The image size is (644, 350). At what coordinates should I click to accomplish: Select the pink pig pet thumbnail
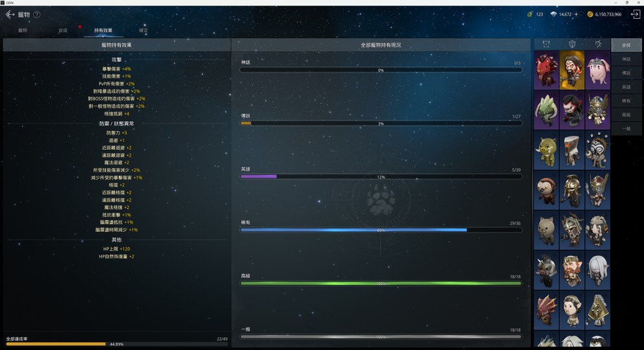coord(597,70)
